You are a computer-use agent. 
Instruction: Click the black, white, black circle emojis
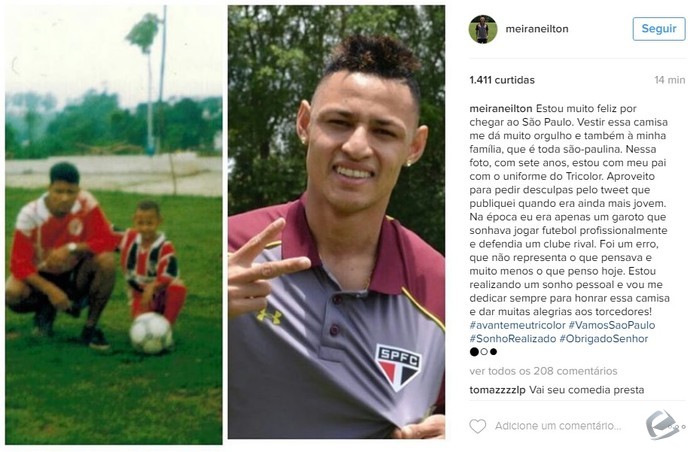click(483, 352)
